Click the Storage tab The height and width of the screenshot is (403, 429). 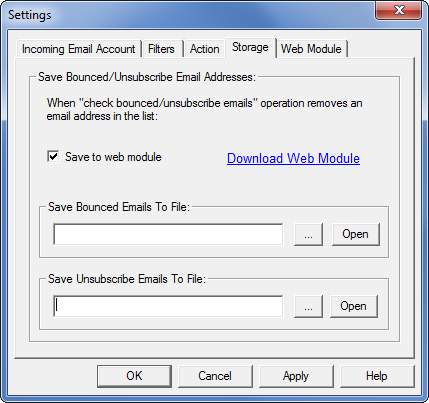pyautogui.click(x=250, y=47)
